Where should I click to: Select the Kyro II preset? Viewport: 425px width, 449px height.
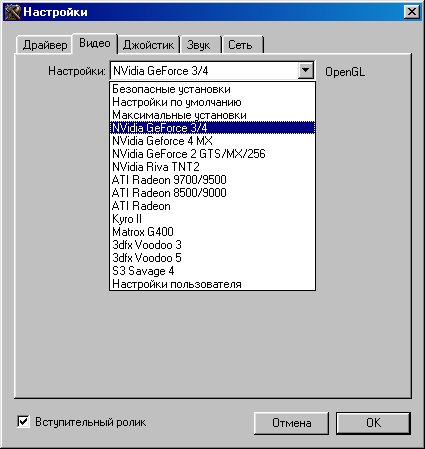212,219
